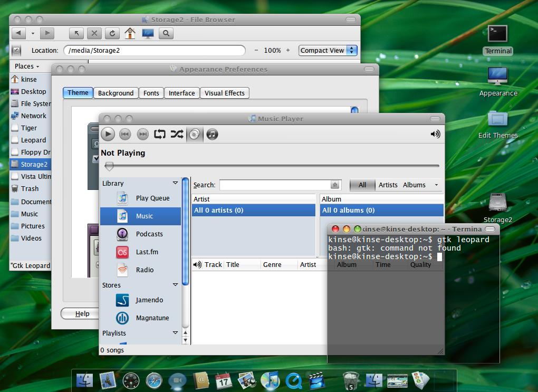The width and height of the screenshot is (538, 392).
Task: Select Radio in the Music Player sidebar
Action: coord(141,270)
